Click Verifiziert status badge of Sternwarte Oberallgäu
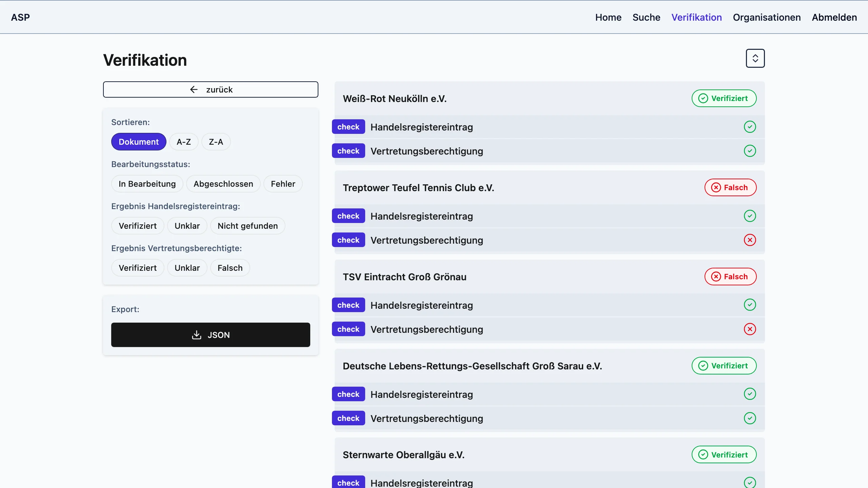Viewport: 868px width, 488px height. coord(724,454)
